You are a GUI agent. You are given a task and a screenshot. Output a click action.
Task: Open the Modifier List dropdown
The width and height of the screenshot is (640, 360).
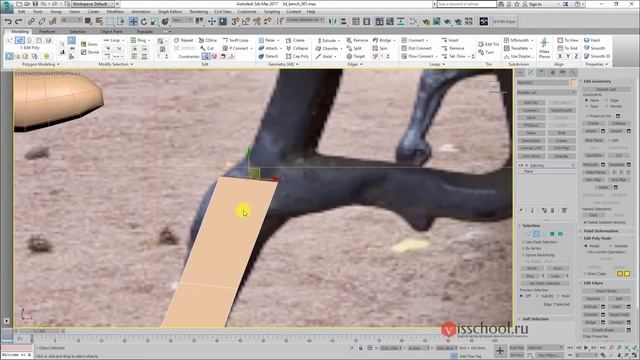[546, 93]
